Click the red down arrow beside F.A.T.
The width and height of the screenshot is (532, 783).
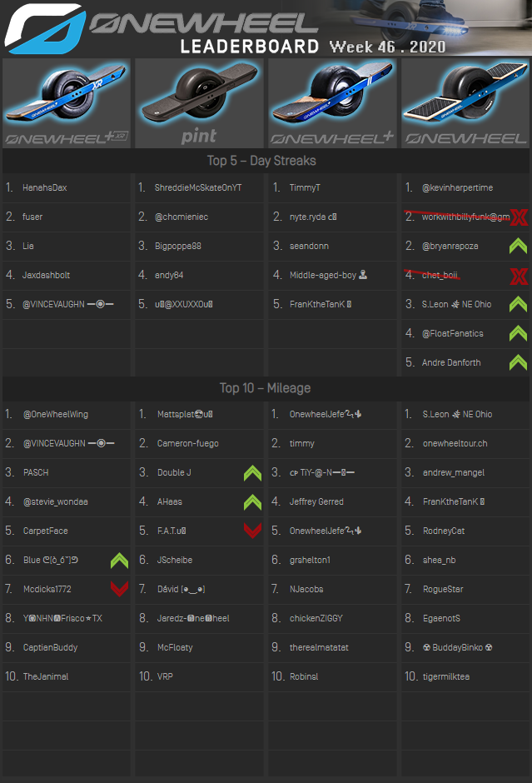252,531
